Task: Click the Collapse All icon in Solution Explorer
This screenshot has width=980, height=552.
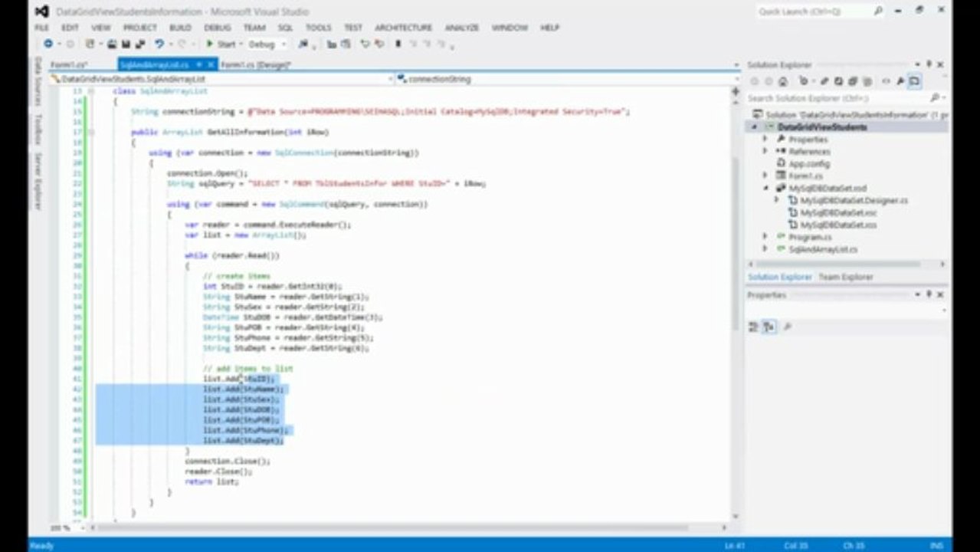Action: (x=852, y=81)
